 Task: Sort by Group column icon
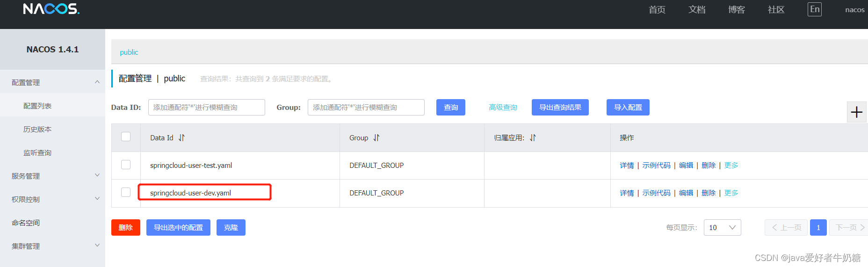pyautogui.click(x=376, y=138)
